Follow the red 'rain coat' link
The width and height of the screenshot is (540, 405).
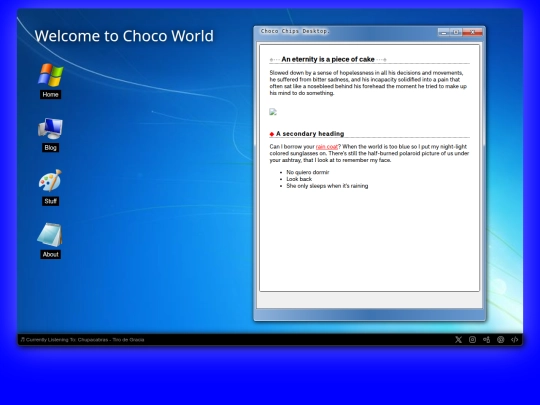(327, 147)
